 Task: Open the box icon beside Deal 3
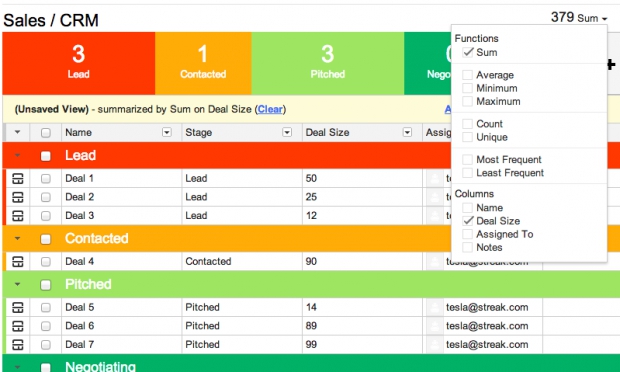18,216
